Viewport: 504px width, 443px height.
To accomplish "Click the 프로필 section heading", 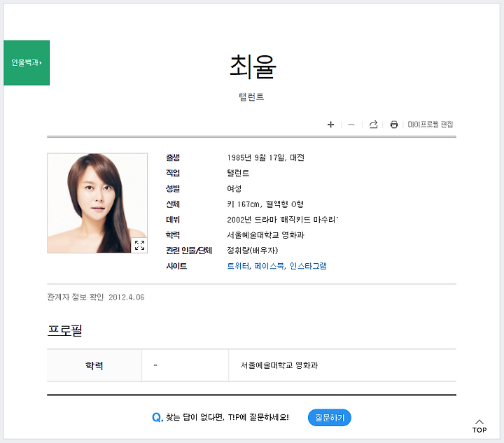I will click(65, 330).
